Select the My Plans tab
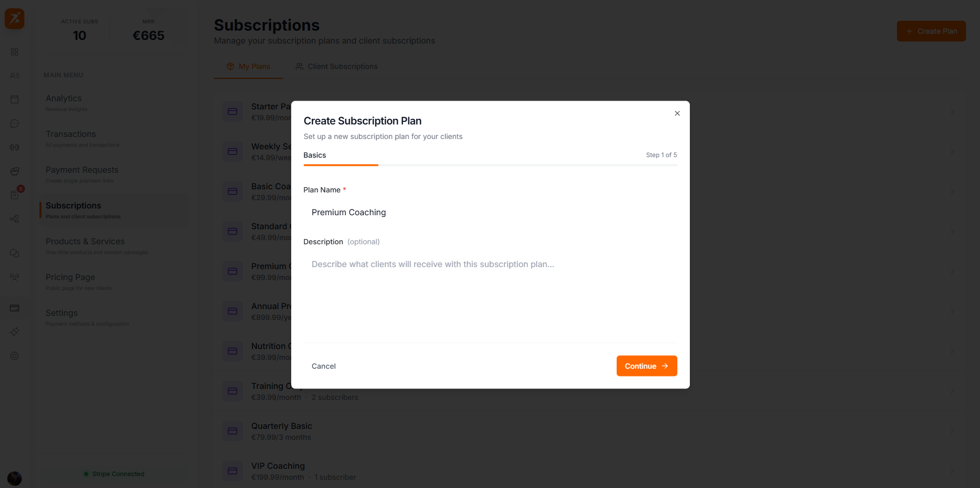Image resolution: width=980 pixels, height=488 pixels. coord(248,66)
